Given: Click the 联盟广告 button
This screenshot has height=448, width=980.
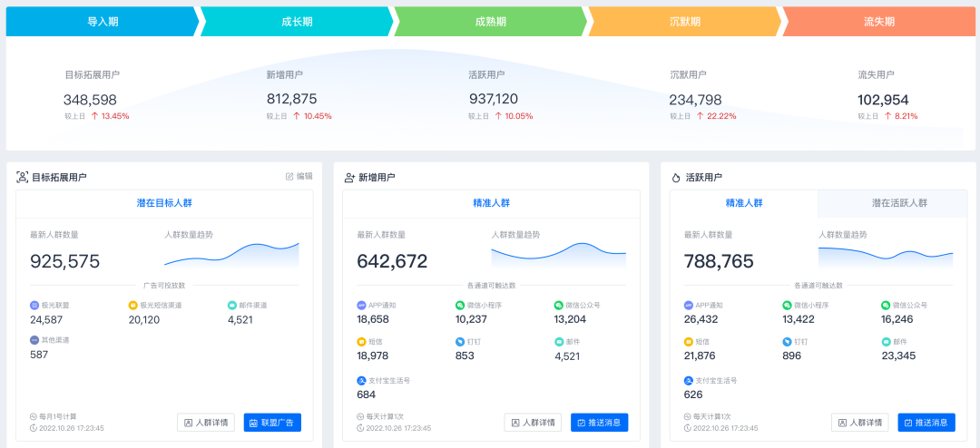Looking at the screenshot, I should click(272, 423).
